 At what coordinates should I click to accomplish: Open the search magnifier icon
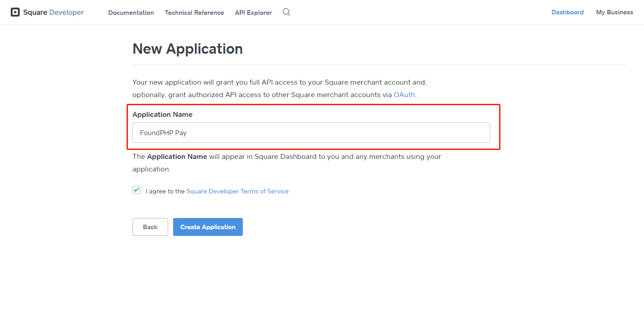[287, 12]
